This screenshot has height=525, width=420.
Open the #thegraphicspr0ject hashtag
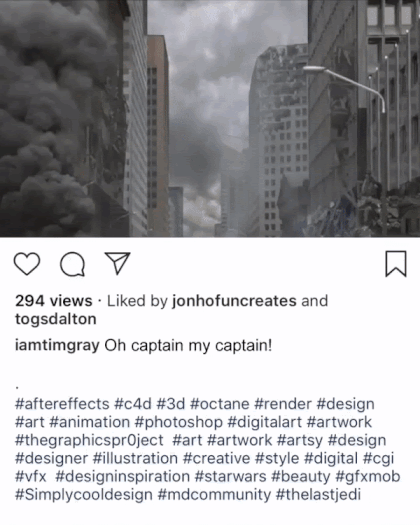click(x=89, y=440)
